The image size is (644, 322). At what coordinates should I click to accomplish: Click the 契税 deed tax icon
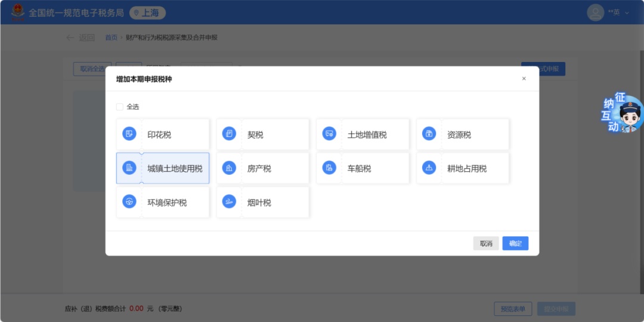click(230, 134)
